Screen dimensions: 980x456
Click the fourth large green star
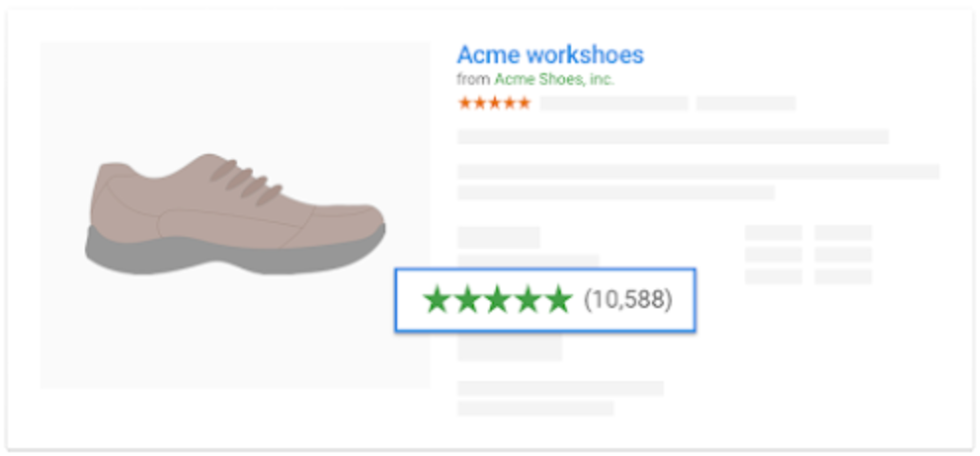529,300
